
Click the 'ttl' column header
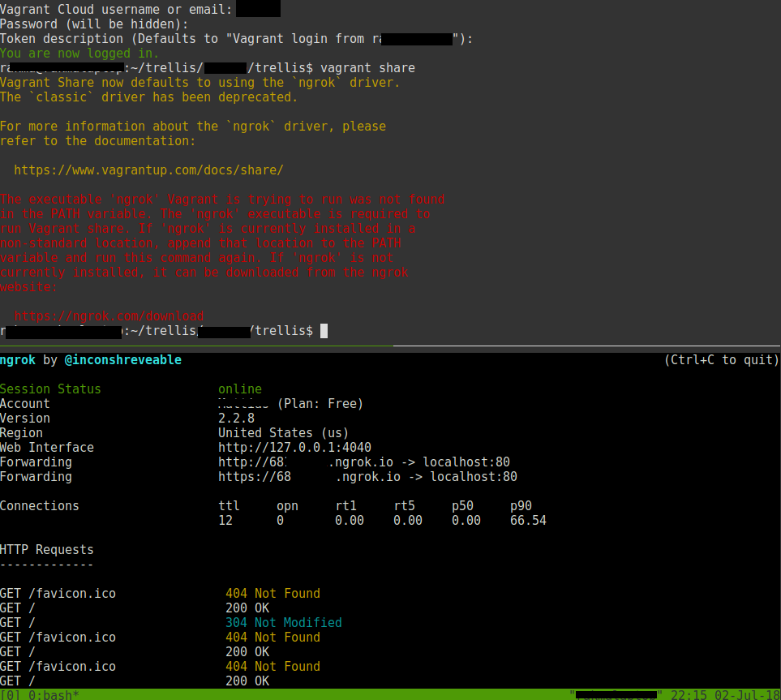coord(230,506)
